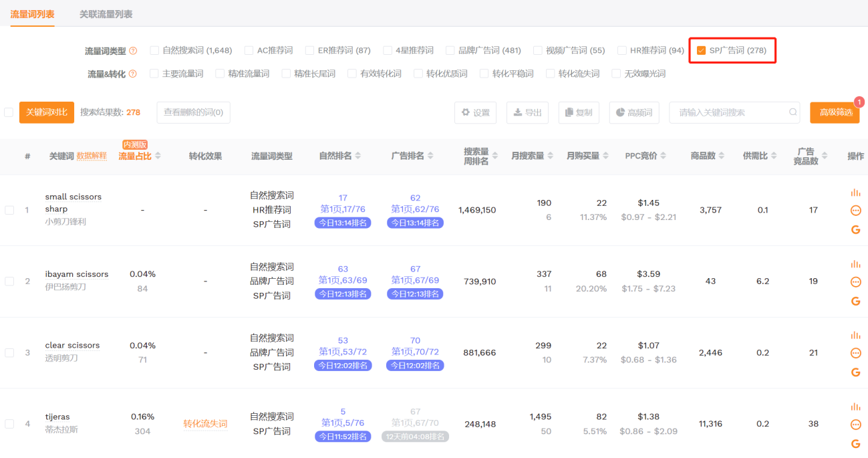Open the more options icon for ibayam scissors

855,282
